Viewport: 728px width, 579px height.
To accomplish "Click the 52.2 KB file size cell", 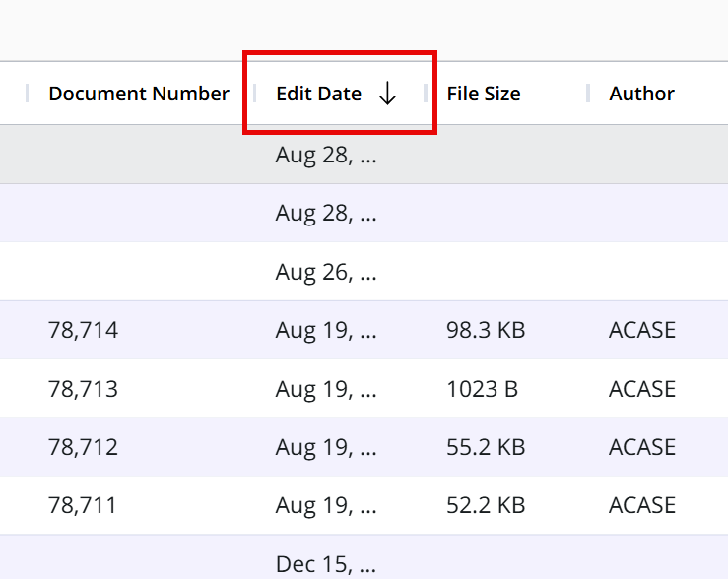I will (485, 505).
